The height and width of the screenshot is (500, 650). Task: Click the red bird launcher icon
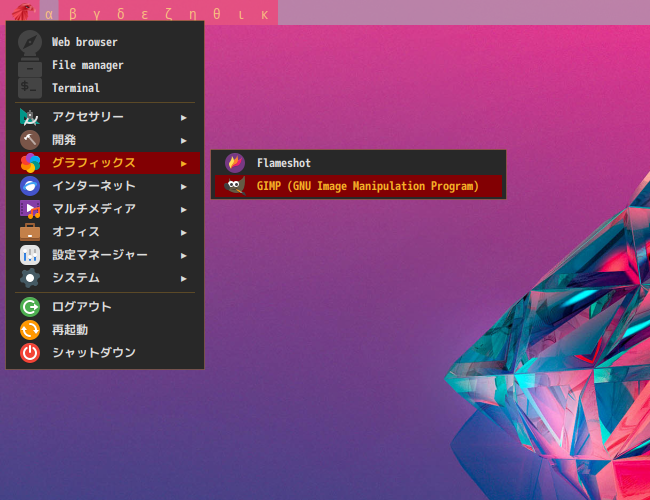click(23, 11)
